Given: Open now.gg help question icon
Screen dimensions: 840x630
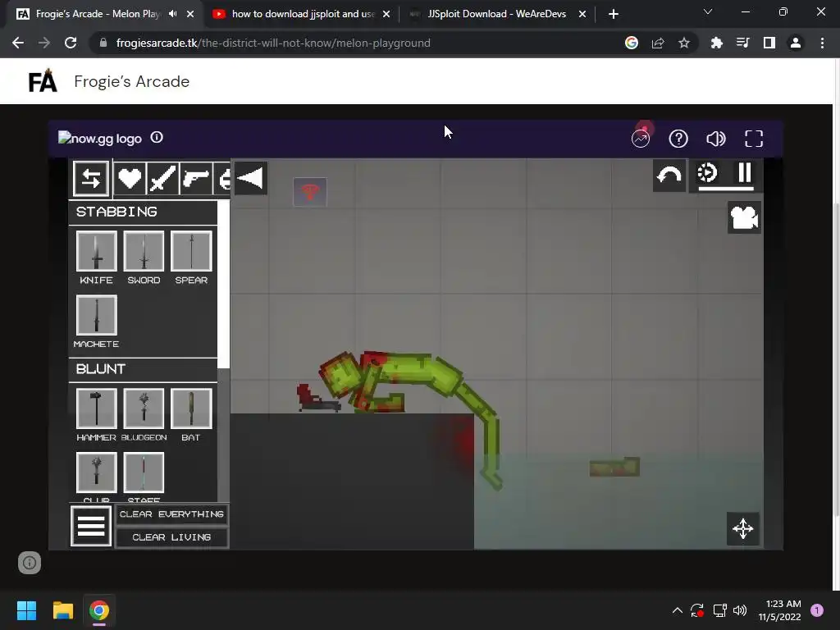Looking at the screenshot, I should (x=678, y=139).
